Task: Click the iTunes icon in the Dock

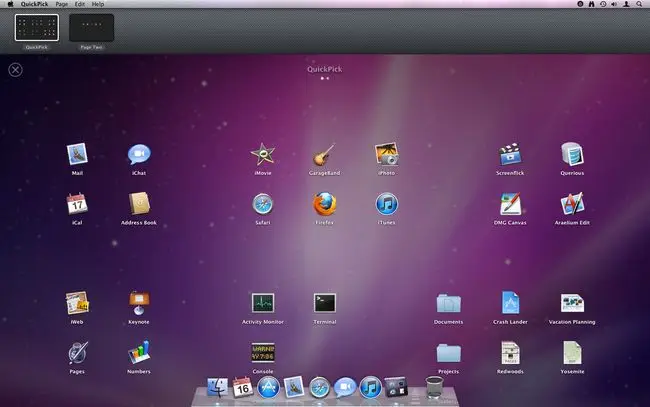Action: tap(370, 388)
